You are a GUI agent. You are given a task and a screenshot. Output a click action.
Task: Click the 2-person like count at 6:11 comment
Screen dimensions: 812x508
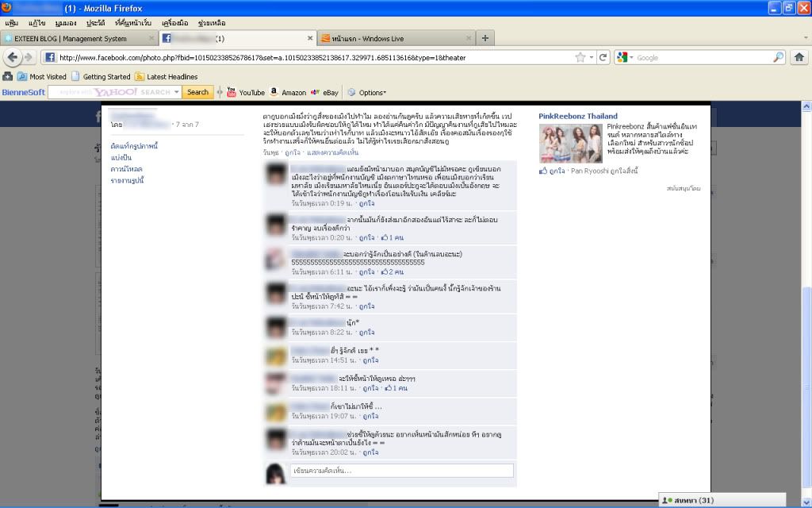392,271
